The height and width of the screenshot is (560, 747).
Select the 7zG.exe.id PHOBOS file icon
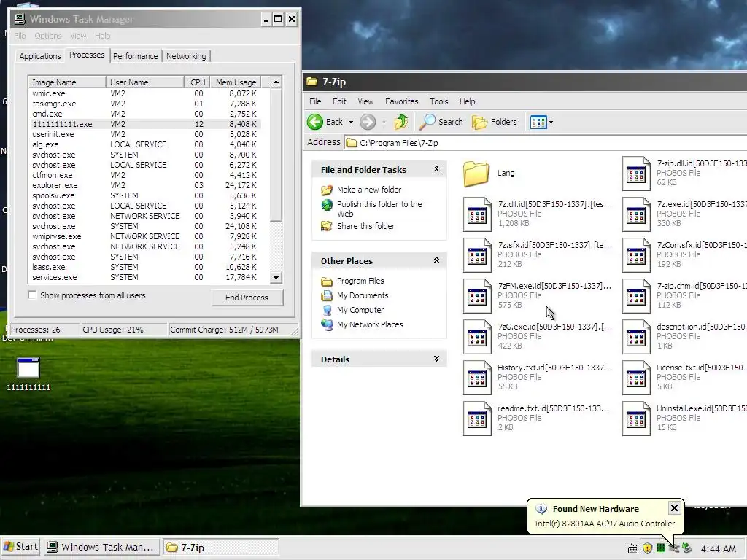[x=477, y=337]
